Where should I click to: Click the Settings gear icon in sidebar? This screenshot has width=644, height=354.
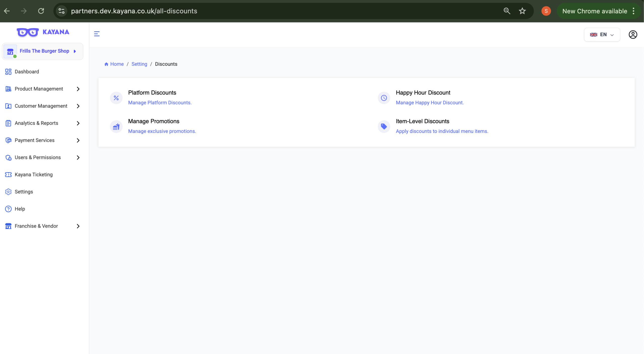[8, 192]
